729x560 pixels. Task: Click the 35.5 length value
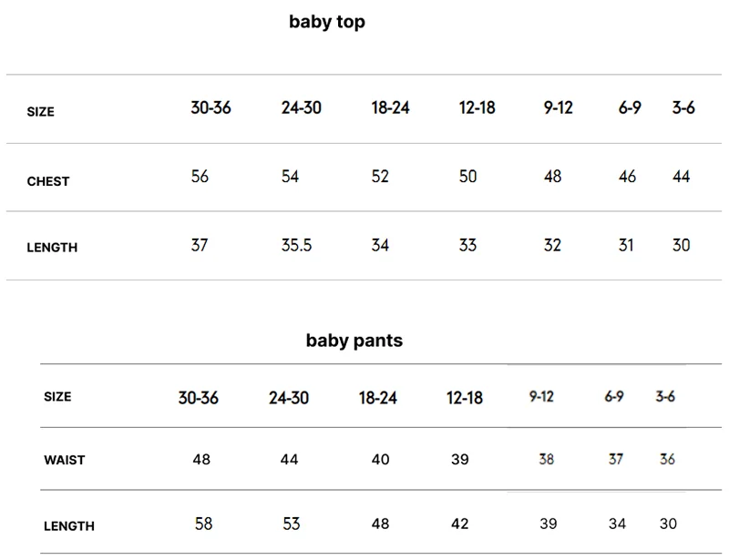[x=297, y=245]
